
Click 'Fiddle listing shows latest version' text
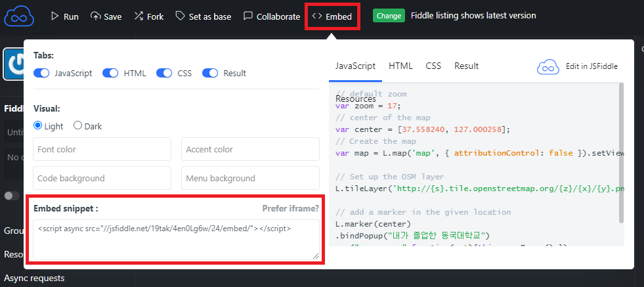(473, 16)
